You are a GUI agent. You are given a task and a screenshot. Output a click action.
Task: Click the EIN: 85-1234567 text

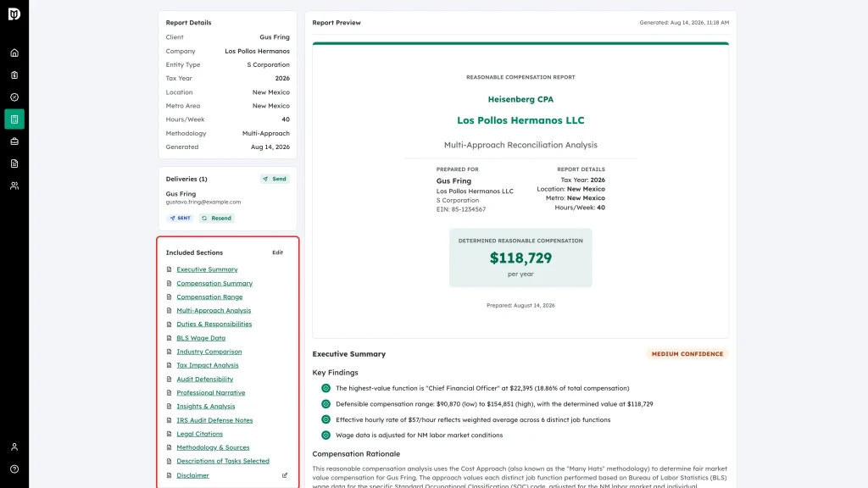(460, 210)
